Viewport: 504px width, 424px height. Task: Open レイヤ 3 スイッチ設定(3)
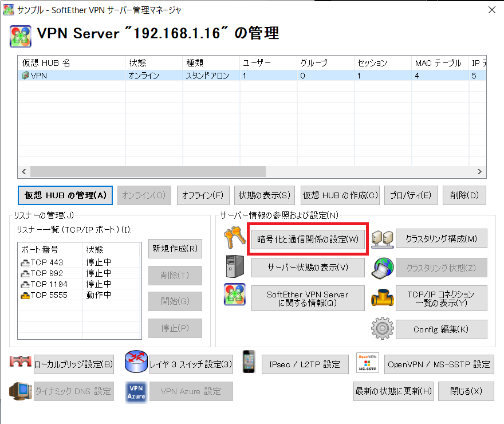(191, 364)
